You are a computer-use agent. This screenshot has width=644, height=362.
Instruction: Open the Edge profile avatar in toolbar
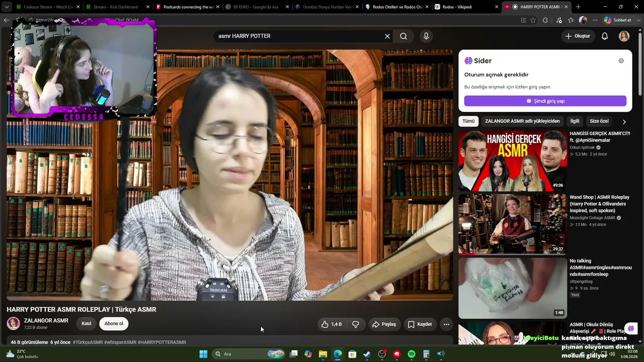(x=583, y=20)
